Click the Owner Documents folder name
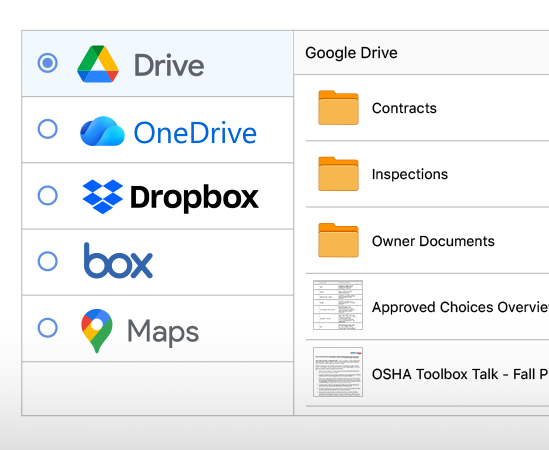Viewport: 549px width, 450px height. 433,241
